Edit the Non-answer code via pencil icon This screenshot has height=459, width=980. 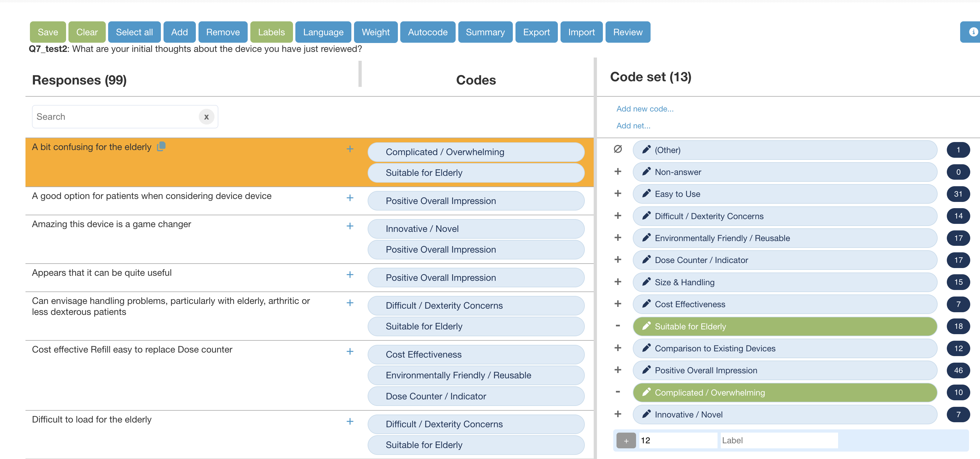tap(646, 172)
